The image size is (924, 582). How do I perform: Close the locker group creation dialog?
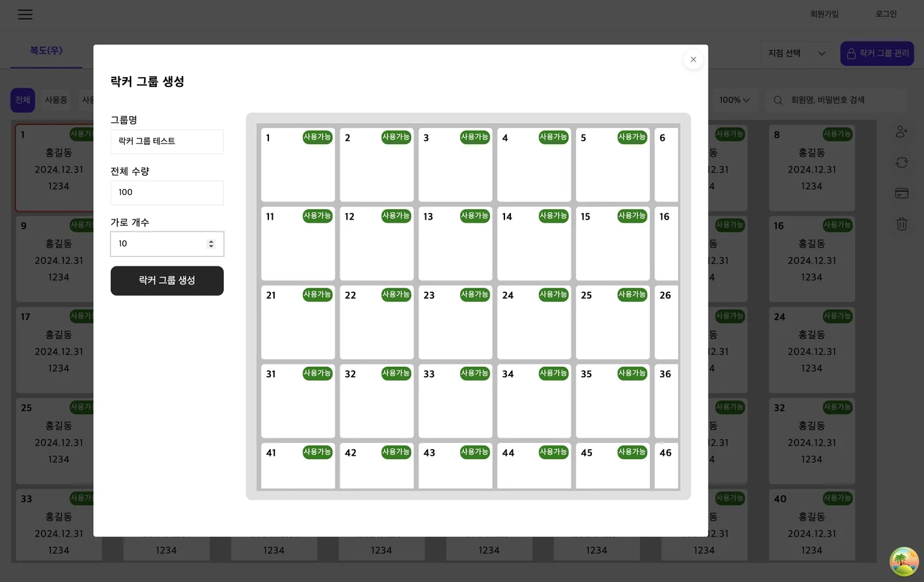click(x=693, y=59)
